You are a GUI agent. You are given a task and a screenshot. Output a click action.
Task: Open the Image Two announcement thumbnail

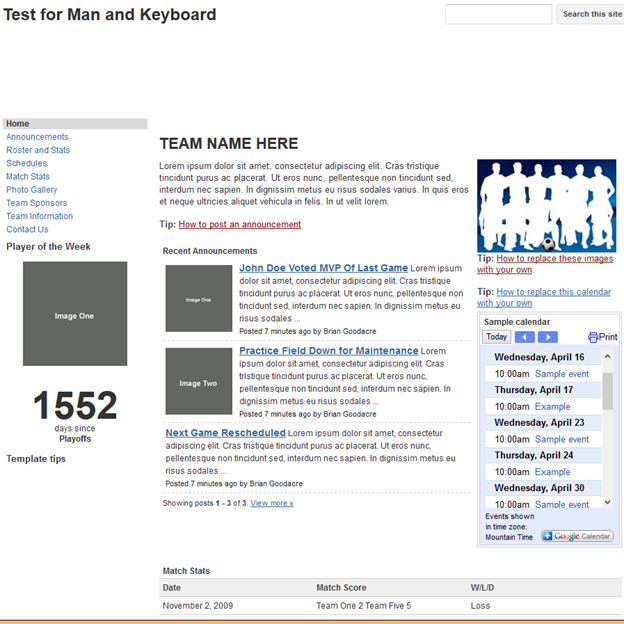(x=198, y=381)
